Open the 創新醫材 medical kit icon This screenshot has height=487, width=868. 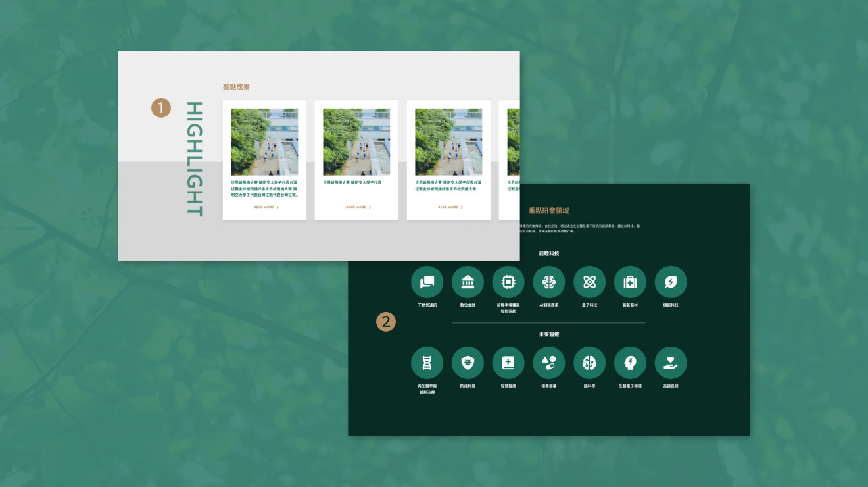click(x=631, y=282)
